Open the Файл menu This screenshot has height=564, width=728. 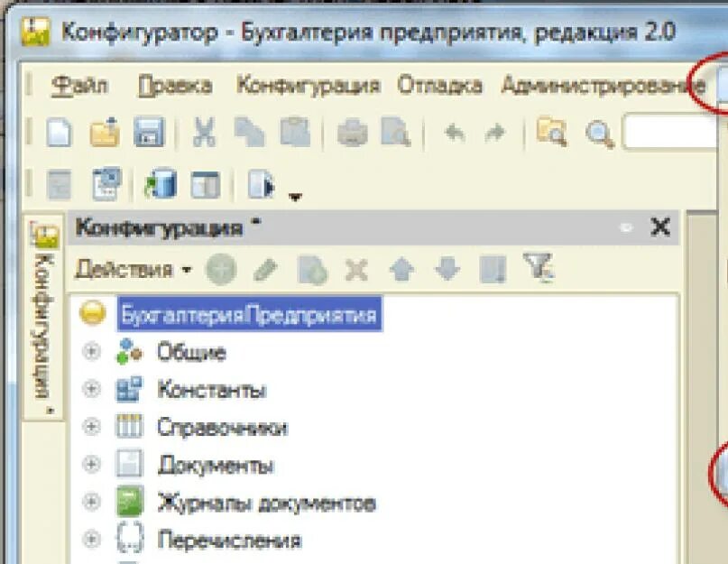coord(79,86)
